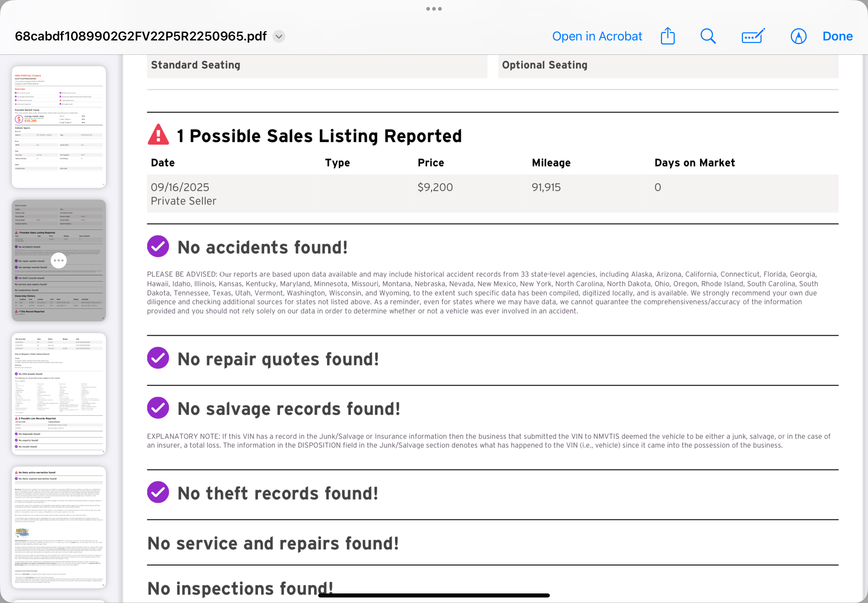This screenshot has height=603, width=868.
Task: Tap the Share icon in toolbar
Action: [667, 36]
